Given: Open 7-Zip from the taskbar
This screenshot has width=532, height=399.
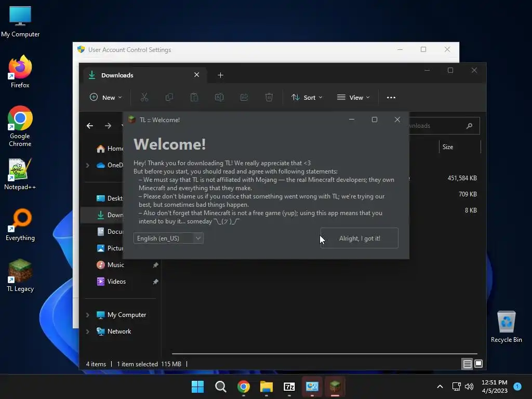Looking at the screenshot, I should coord(289,387).
